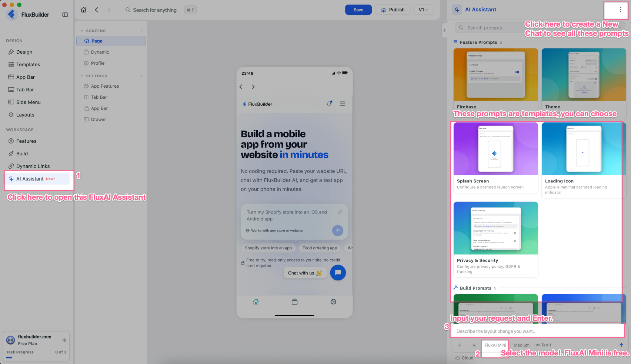Click the Publish button
Image resolution: width=631 pixels, height=364 pixels.
[x=393, y=10]
